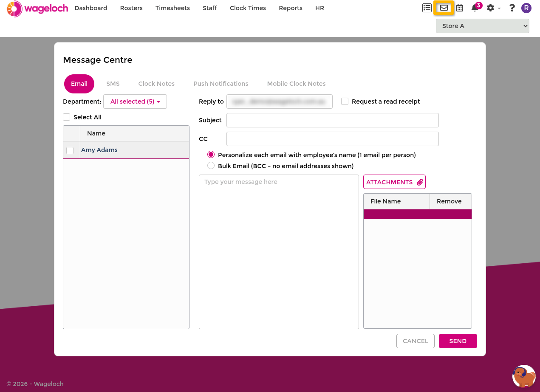The width and height of the screenshot is (540, 392).
Task: Open the Timesheets menu
Action: coord(172,8)
